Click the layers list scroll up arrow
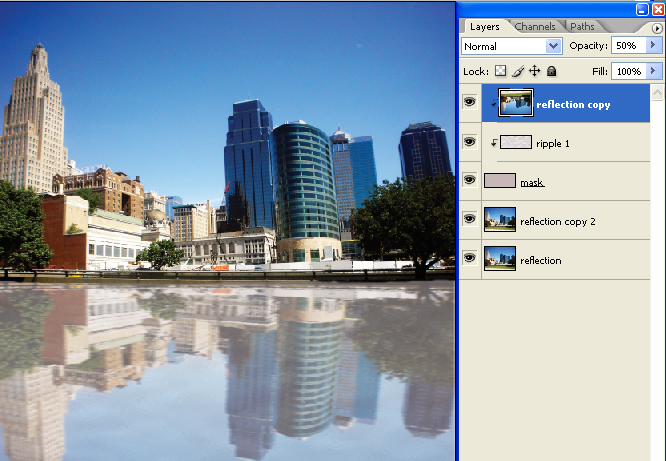Viewport: 666px width, 461px height. (658, 92)
